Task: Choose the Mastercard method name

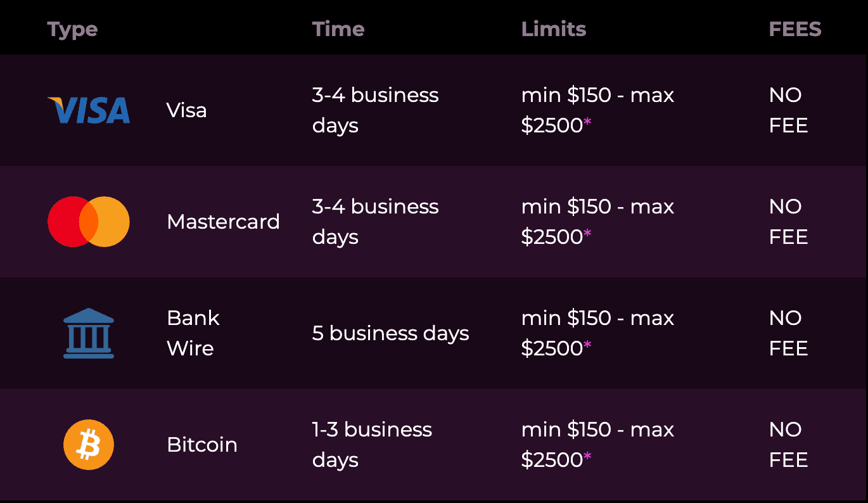Action: point(223,222)
